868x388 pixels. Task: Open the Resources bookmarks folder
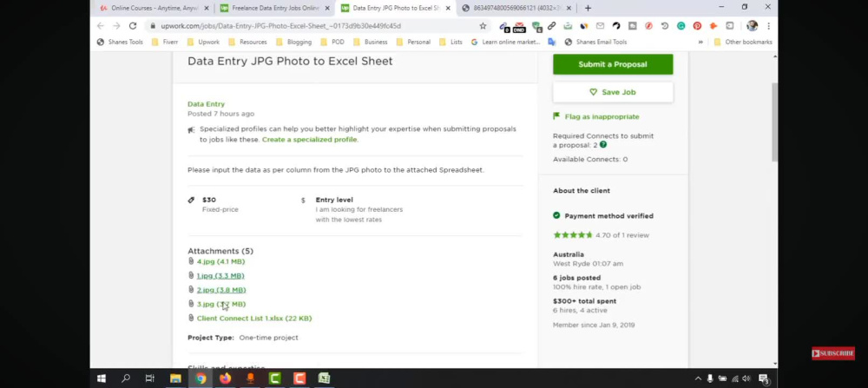coord(247,42)
